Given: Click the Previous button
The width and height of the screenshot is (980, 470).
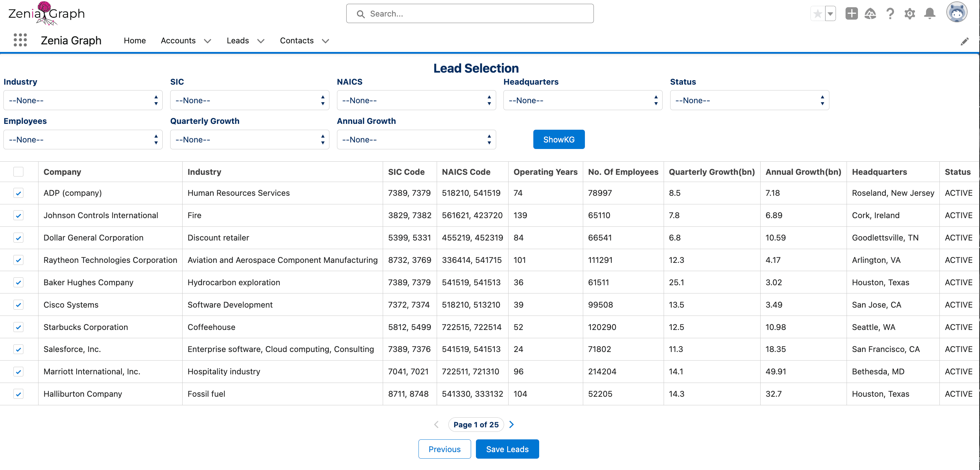Looking at the screenshot, I should [x=444, y=449].
